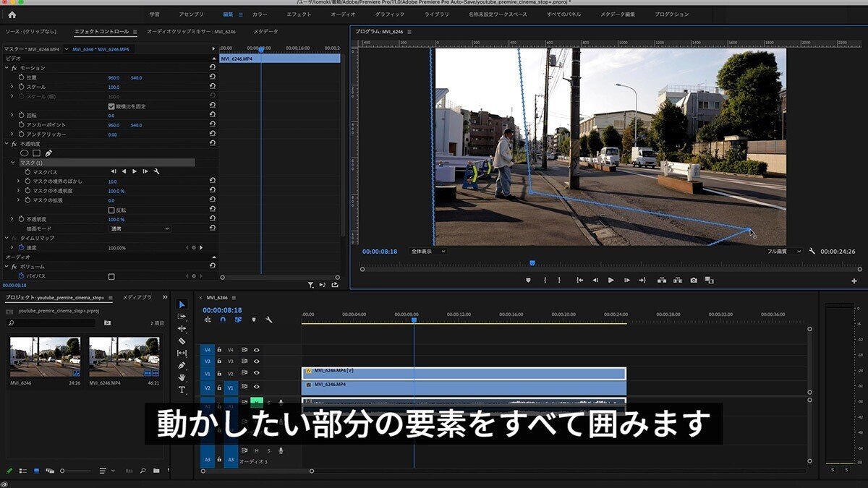Viewport: 868px width, 488px height.
Task: Play the program monitor
Action: (611, 280)
